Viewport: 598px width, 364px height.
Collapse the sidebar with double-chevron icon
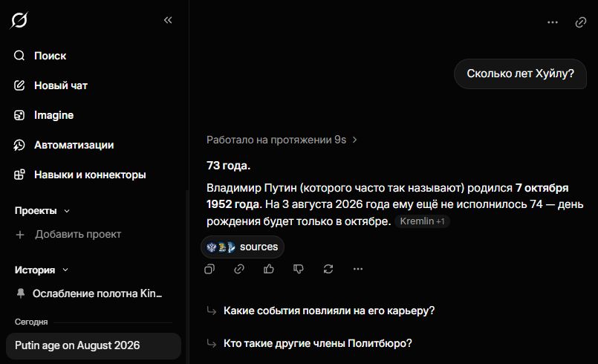pyautogui.click(x=168, y=20)
